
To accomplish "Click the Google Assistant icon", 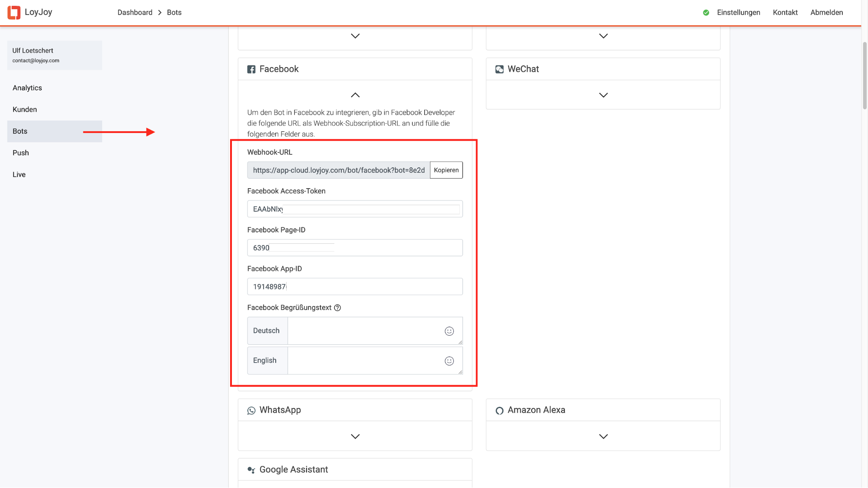I will click(251, 470).
